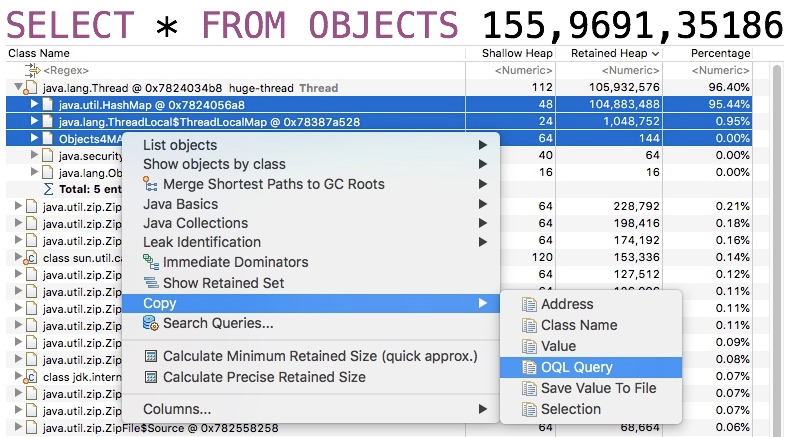The image size is (791, 437).
Task: Expand the java.security row
Action: pyautogui.click(x=34, y=155)
